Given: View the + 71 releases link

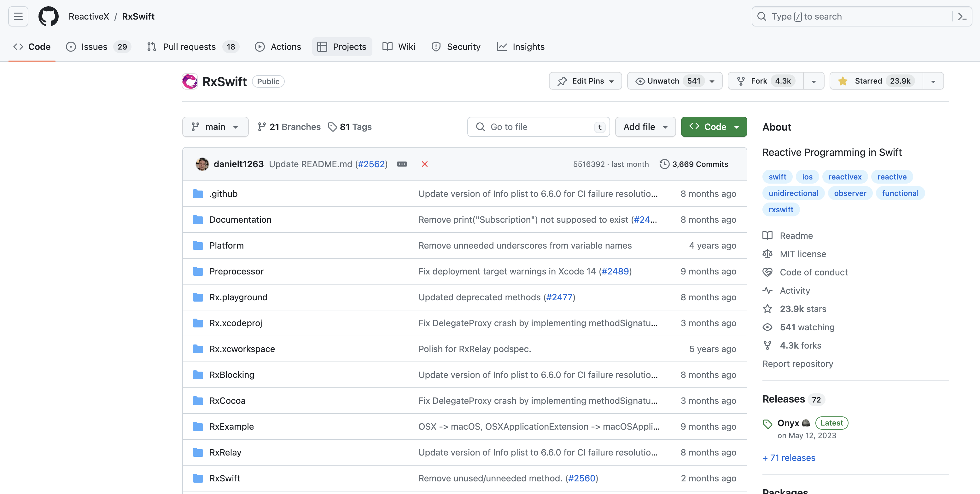Looking at the screenshot, I should click(789, 458).
